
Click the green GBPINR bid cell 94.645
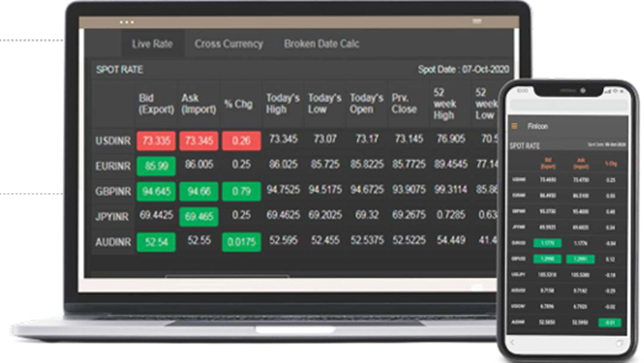(156, 191)
